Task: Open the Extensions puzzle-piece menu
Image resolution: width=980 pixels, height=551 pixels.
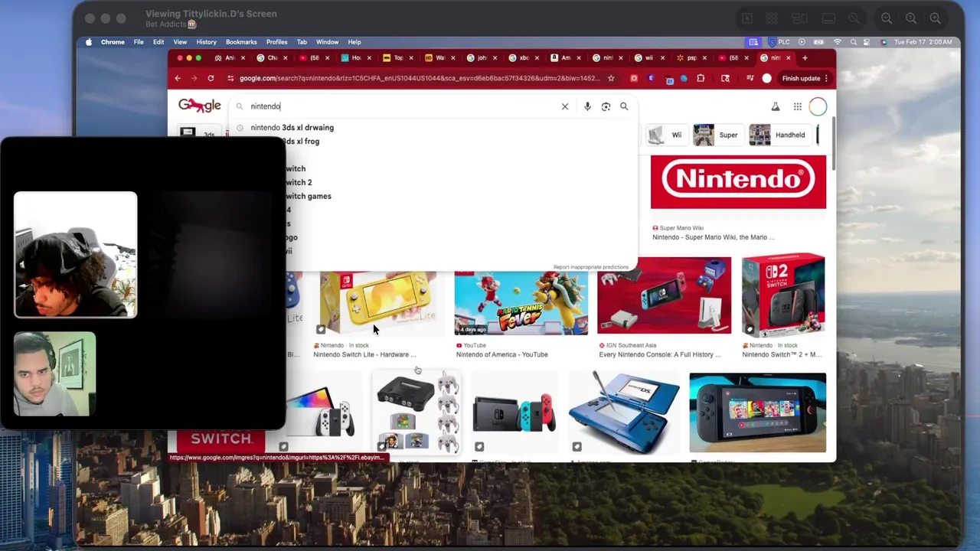Action: [701, 78]
